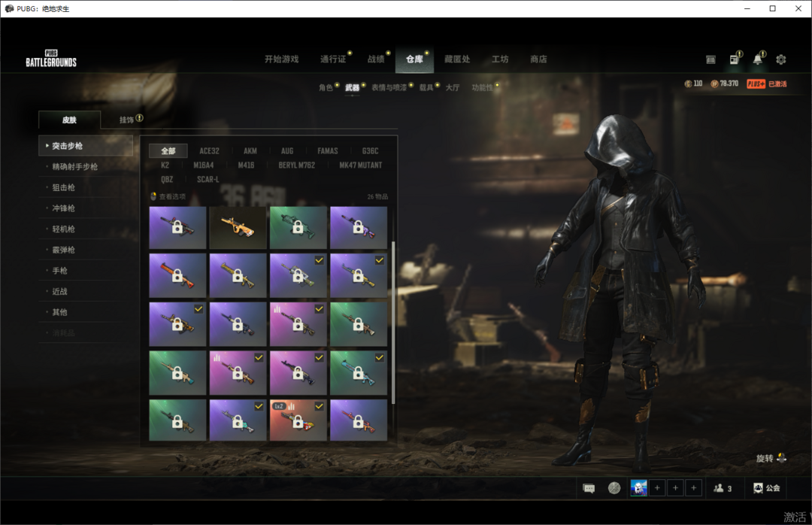Screen dimensions: 812x525
Task: Select the 冲锋枪 category
Action: coord(86,208)
